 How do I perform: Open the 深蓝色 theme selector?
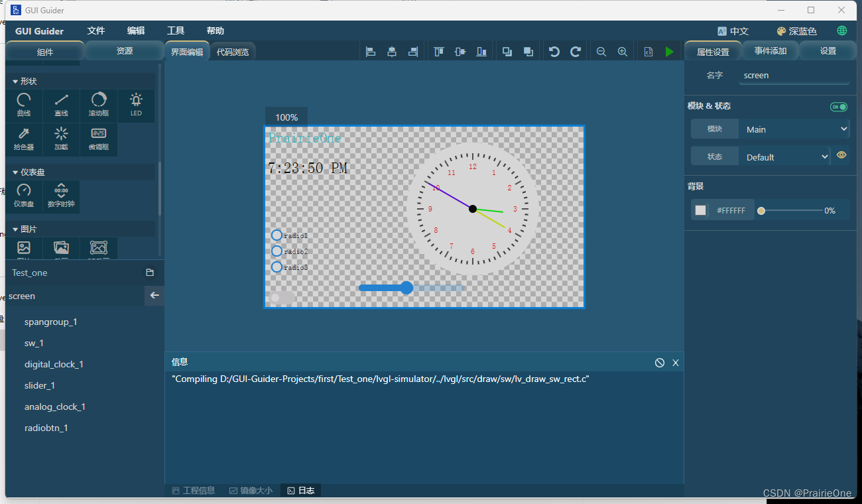coord(797,31)
